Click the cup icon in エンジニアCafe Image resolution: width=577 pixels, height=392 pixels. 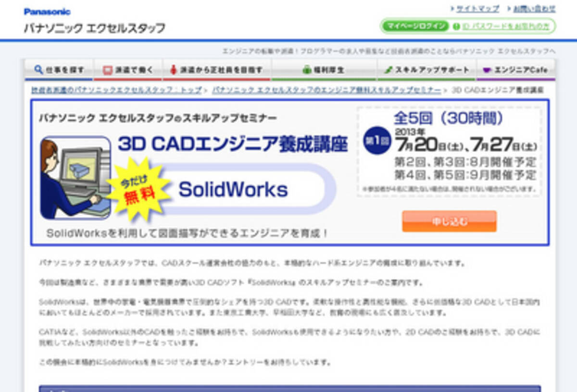[487, 70]
